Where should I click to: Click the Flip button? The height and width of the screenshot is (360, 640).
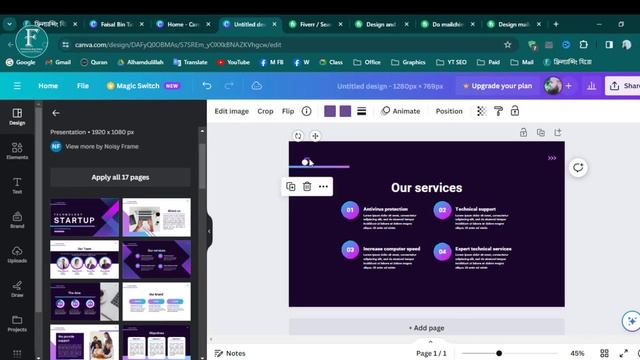(x=288, y=111)
